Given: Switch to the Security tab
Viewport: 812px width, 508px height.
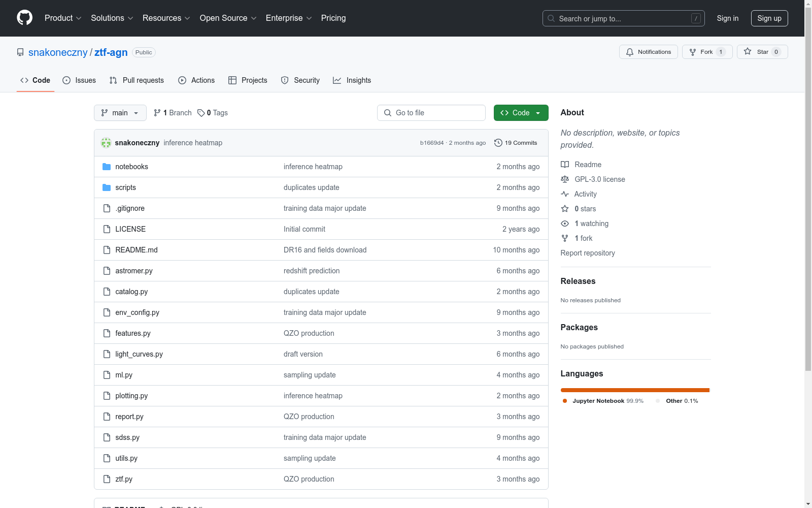Looking at the screenshot, I should [x=300, y=80].
